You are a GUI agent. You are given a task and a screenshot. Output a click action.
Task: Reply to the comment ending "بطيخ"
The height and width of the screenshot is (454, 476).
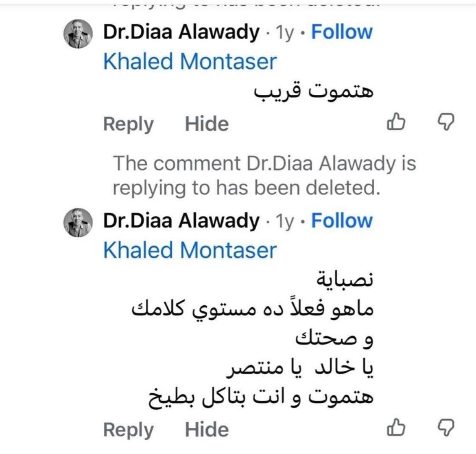pos(128,430)
